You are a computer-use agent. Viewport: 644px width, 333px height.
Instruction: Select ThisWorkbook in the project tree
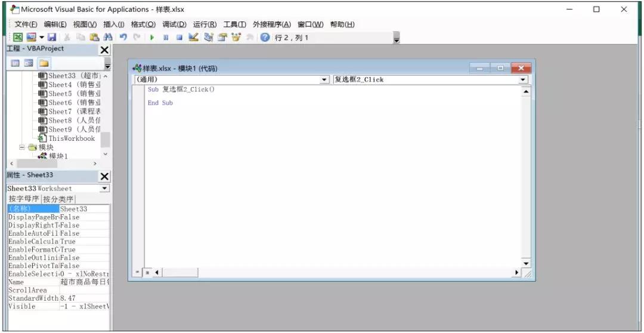(x=67, y=138)
